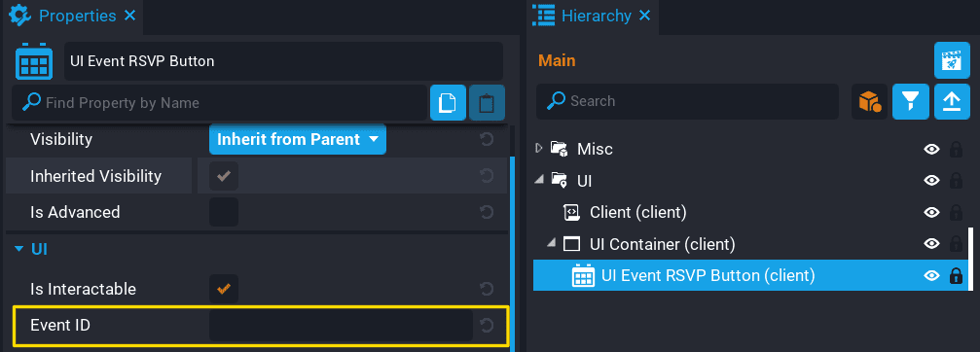Click the upload arrow icon in Hierarchy

pos(952,101)
